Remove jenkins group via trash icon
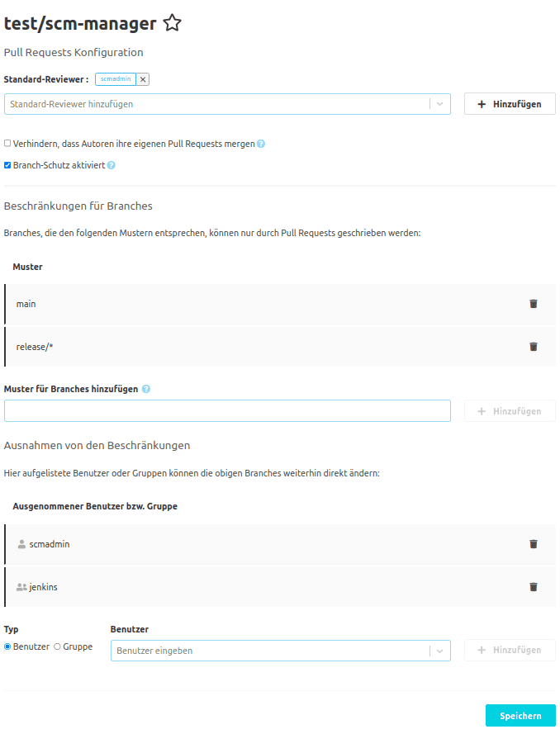The image size is (560, 734). click(x=533, y=586)
